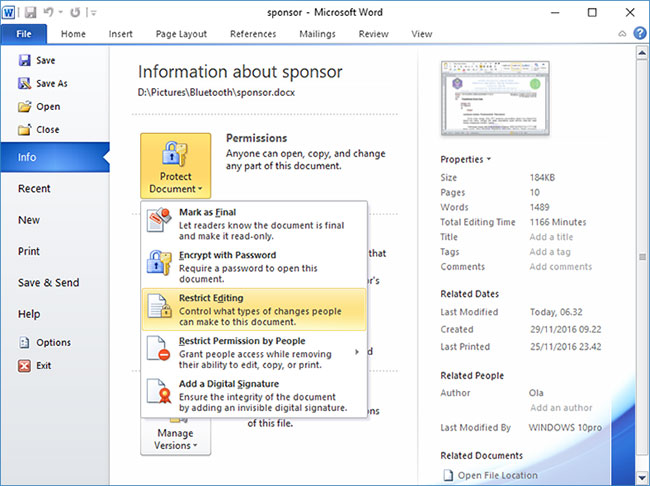Click the Close folder icon in sidebar
The height and width of the screenshot is (486, 650).
click(x=24, y=129)
